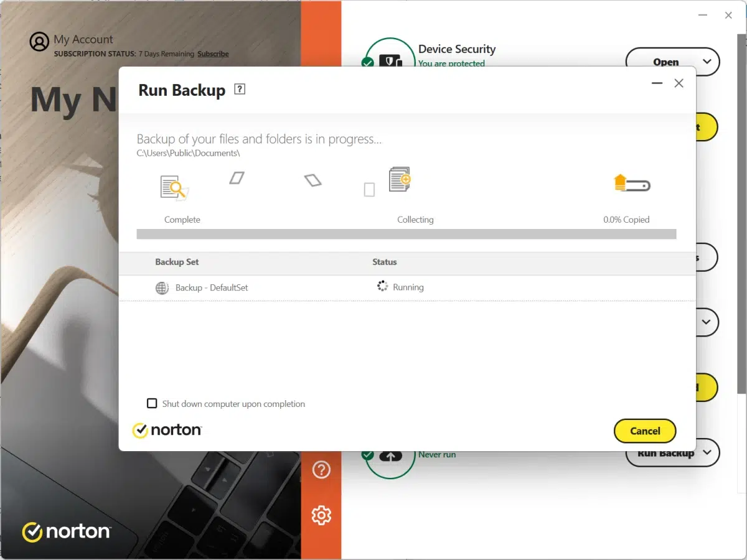This screenshot has height=560, width=747.
Task: Click 'Never run' backup status text
Action: tap(437, 455)
